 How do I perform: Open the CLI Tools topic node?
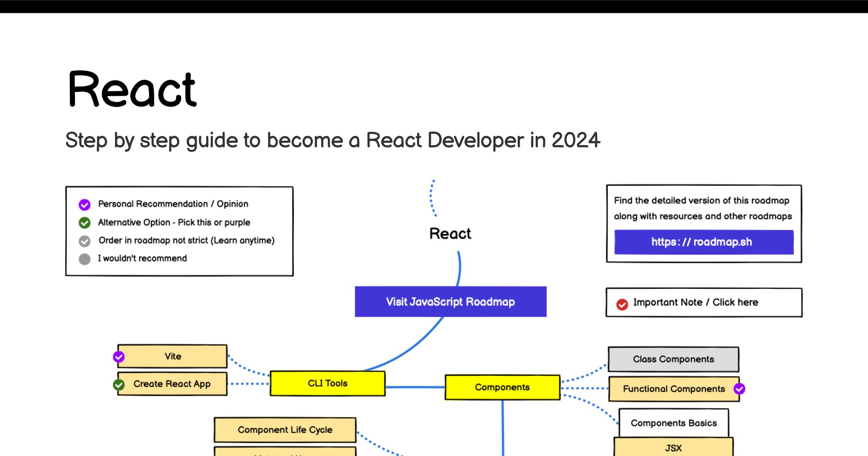(x=327, y=383)
